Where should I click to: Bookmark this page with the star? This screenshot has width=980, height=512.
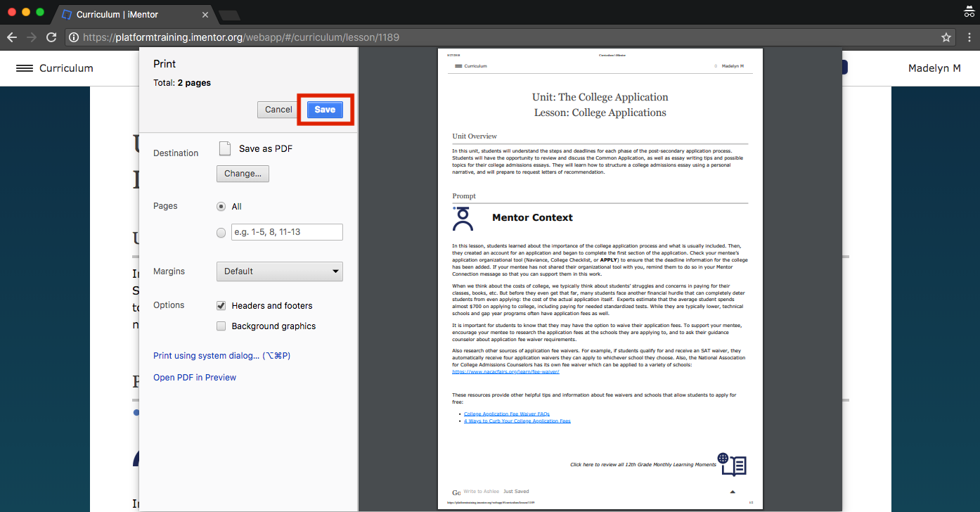point(946,37)
